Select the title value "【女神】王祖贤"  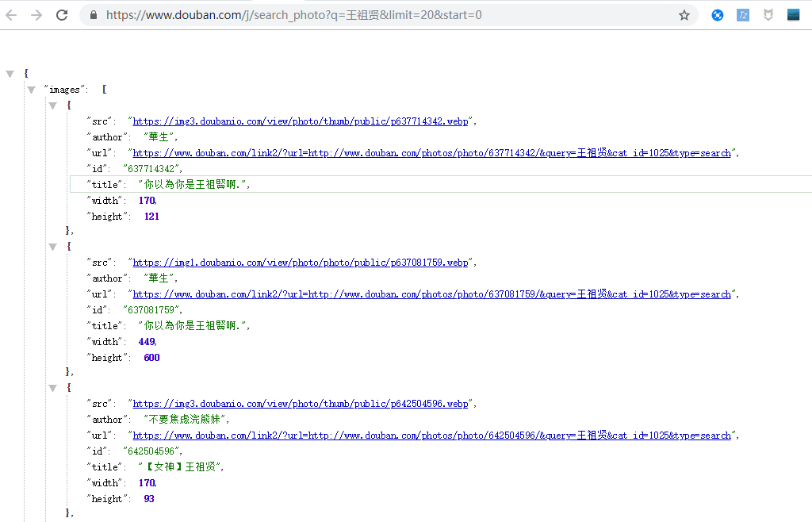181,467
